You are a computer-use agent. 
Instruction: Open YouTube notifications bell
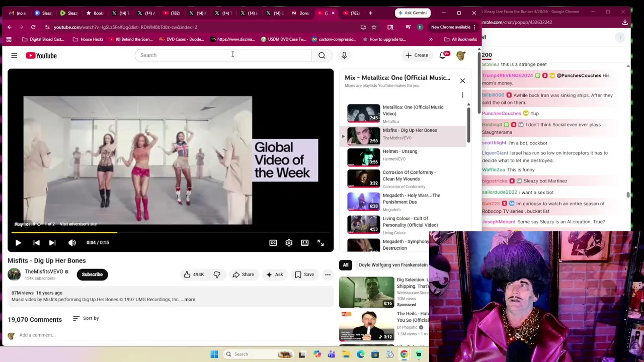click(443, 55)
